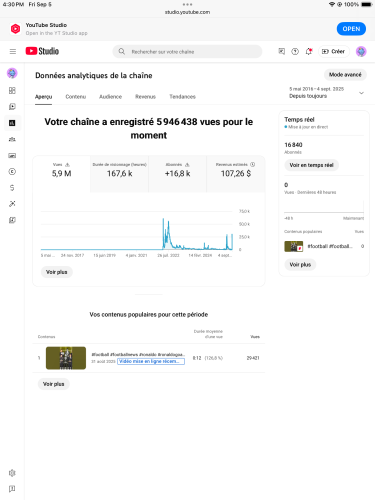Click the blue OPEN app button
The image size is (375, 500).
click(351, 29)
